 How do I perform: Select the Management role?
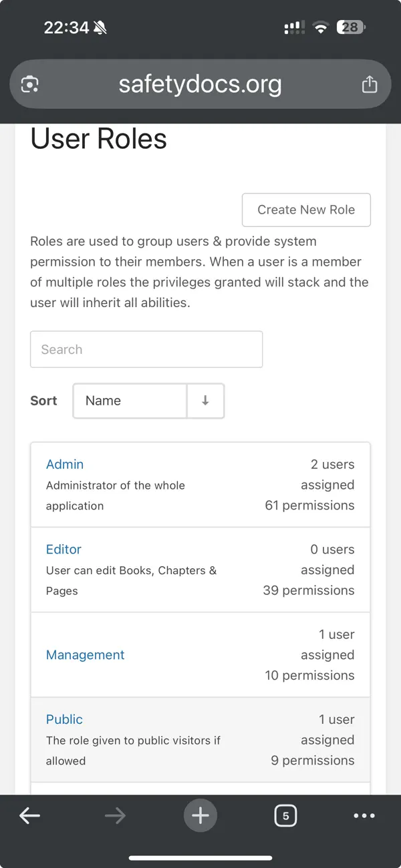coord(85,655)
